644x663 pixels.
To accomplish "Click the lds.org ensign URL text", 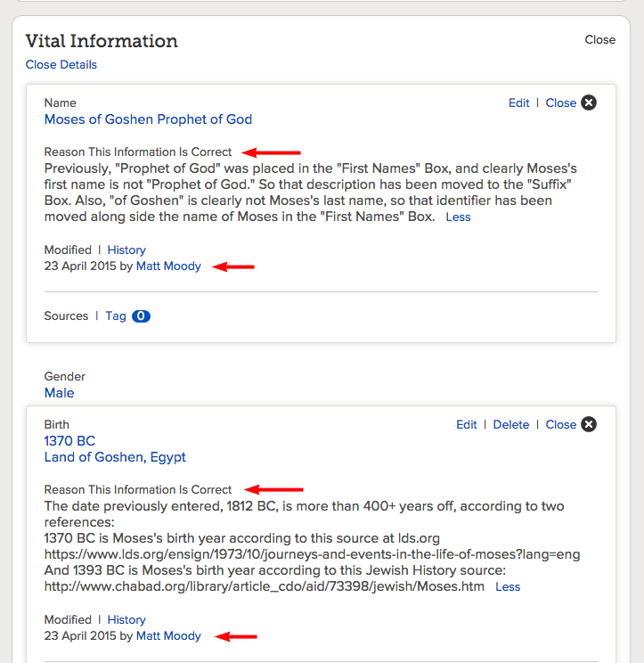I will tap(312, 554).
